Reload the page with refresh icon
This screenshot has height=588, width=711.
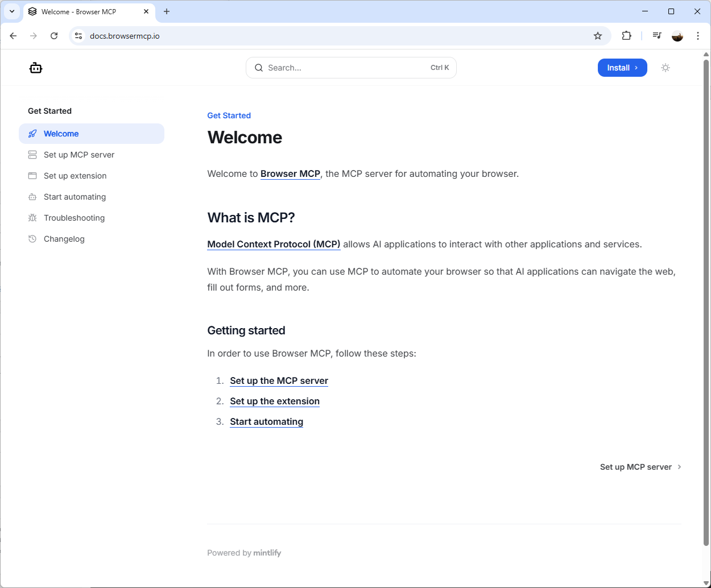(x=54, y=36)
